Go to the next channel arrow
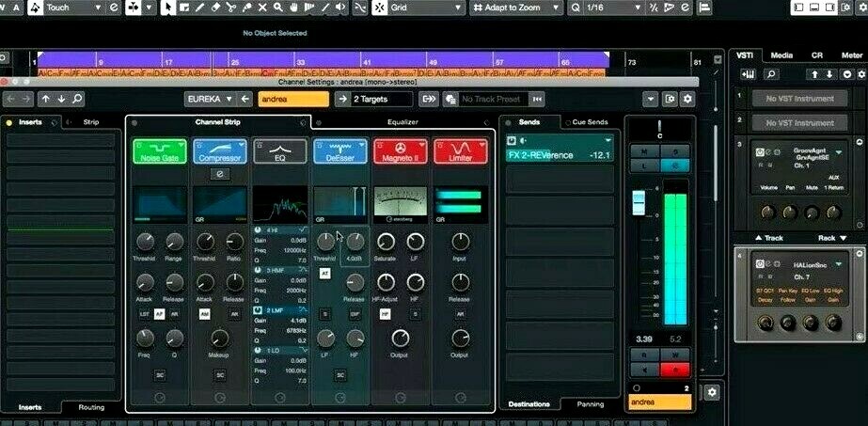Image resolution: width=868 pixels, height=426 pixels. (61, 99)
